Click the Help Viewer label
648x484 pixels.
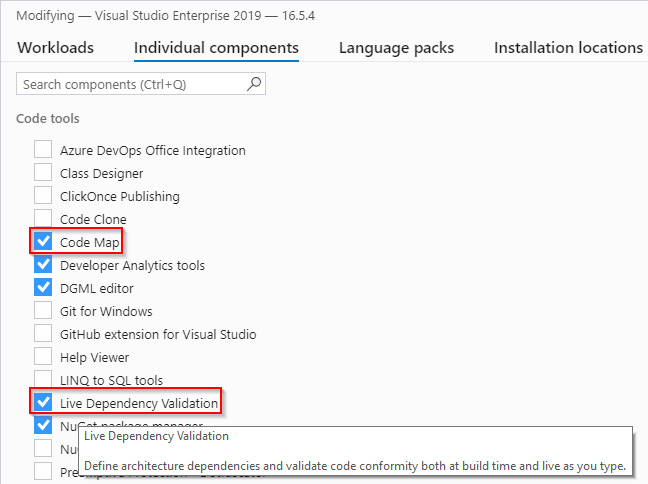[94, 358]
